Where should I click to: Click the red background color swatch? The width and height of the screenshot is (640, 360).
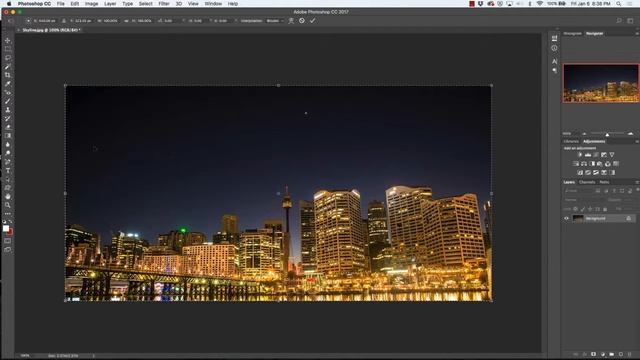click(x=10, y=232)
